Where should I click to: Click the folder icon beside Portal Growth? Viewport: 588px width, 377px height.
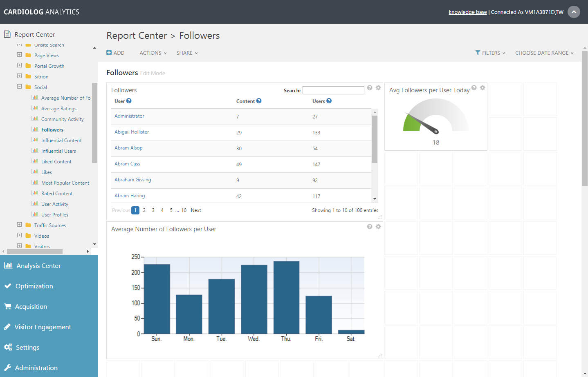pos(28,66)
